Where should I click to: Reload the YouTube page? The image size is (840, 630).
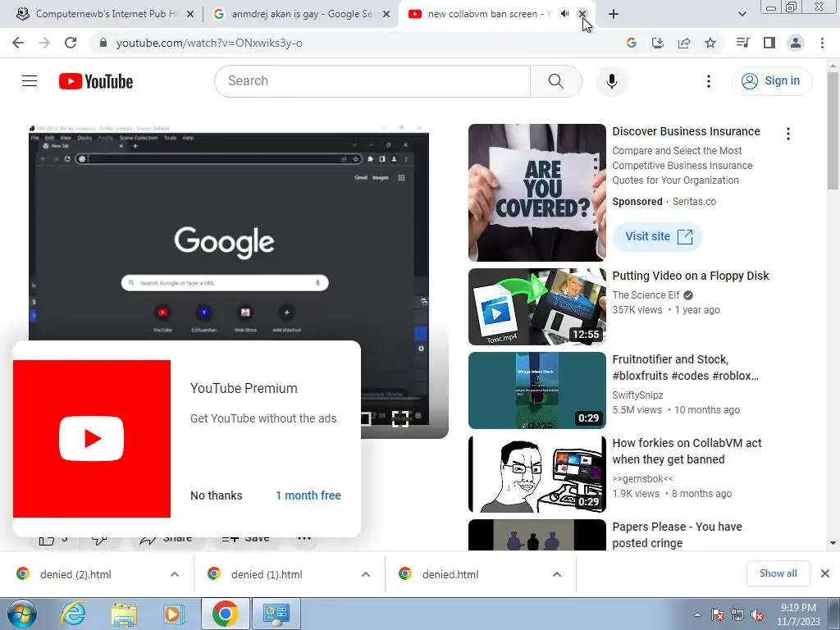pyautogui.click(x=71, y=43)
